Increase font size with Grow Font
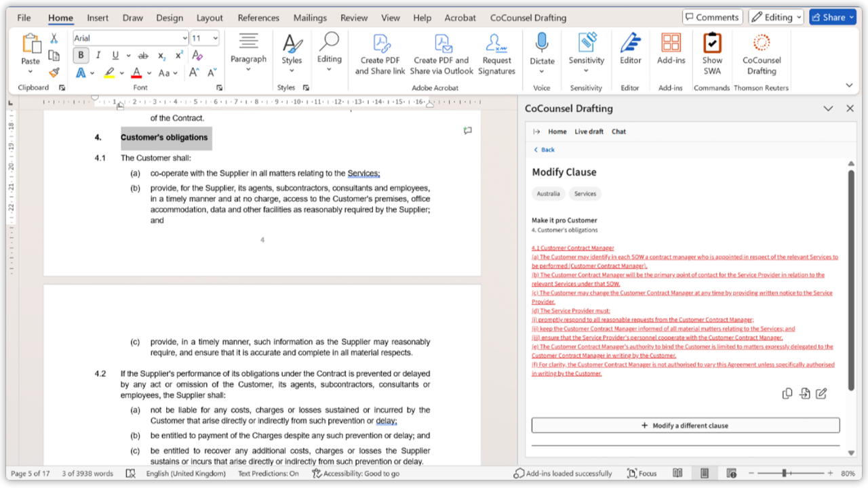 tap(194, 73)
